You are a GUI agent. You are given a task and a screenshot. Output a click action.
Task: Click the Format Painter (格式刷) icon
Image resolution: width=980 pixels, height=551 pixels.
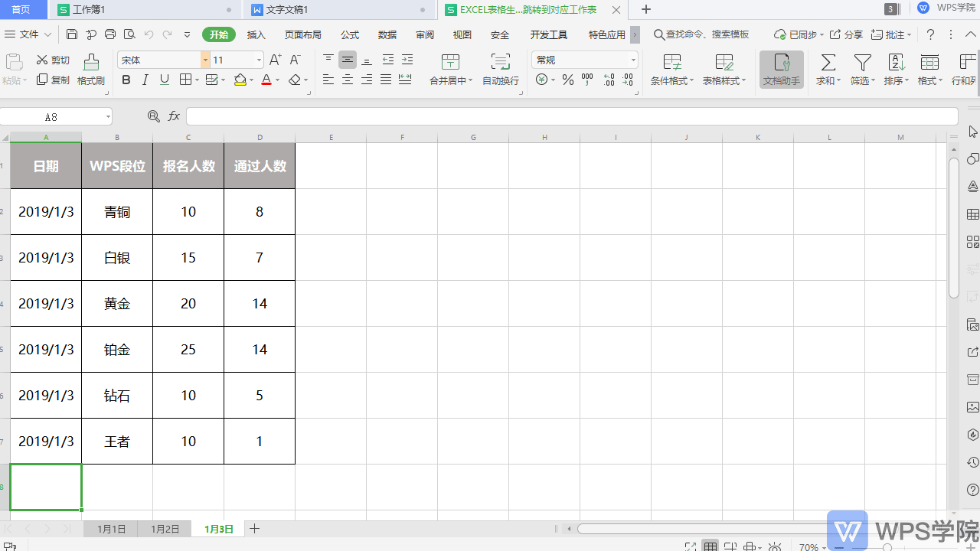[91, 64]
